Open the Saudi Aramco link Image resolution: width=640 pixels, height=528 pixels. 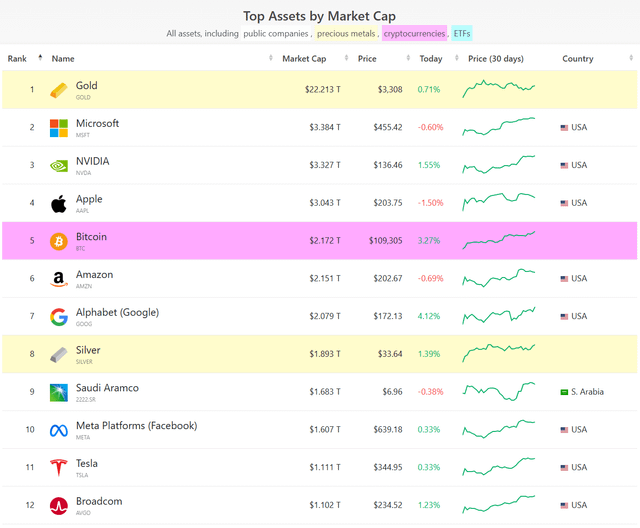pyautogui.click(x=107, y=388)
